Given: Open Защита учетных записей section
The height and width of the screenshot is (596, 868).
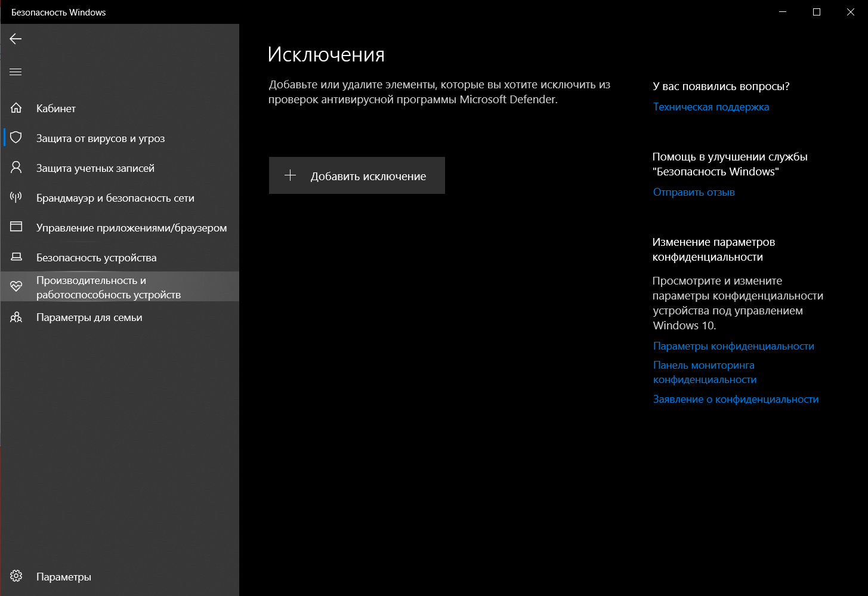Looking at the screenshot, I should [119, 168].
